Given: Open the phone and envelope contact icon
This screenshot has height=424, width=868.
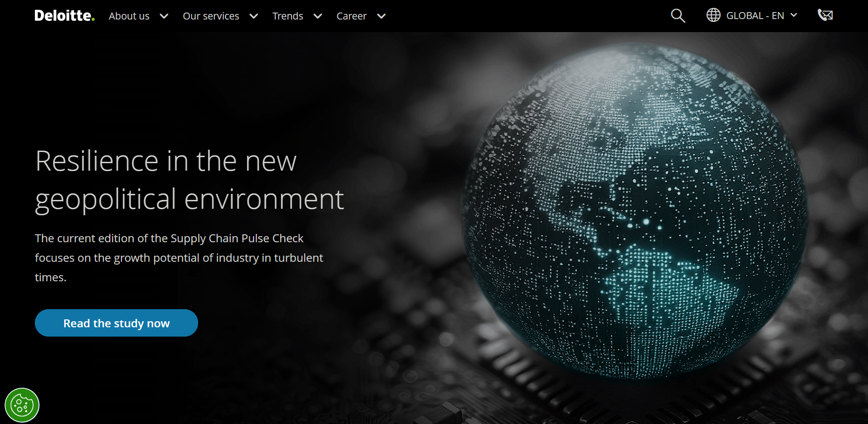Looking at the screenshot, I should (x=825, y=15).
